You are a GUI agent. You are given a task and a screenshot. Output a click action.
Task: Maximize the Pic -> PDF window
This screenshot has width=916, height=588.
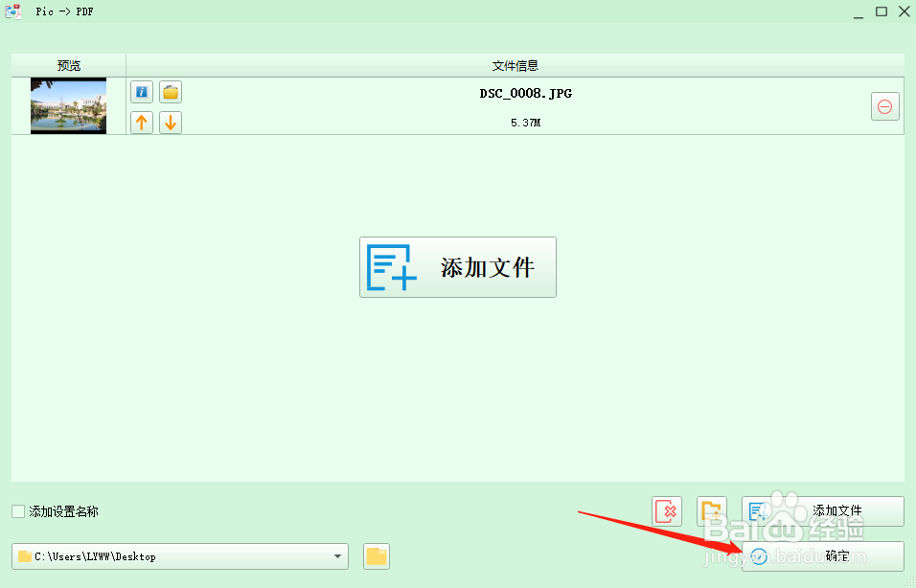click(881, 11)
